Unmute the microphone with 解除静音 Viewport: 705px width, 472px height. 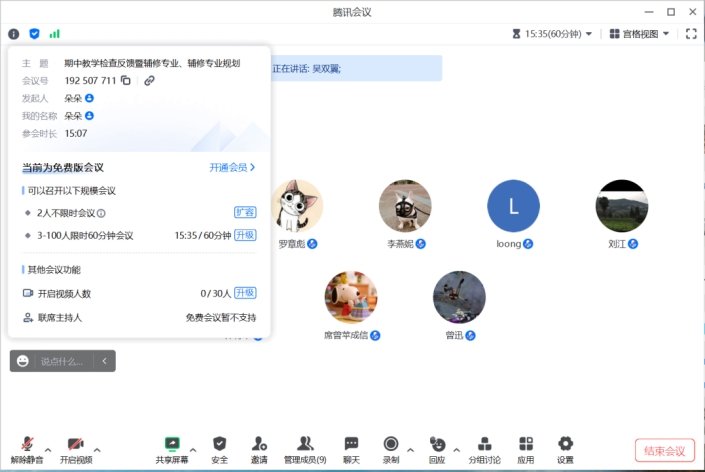(x=27, y=450)
